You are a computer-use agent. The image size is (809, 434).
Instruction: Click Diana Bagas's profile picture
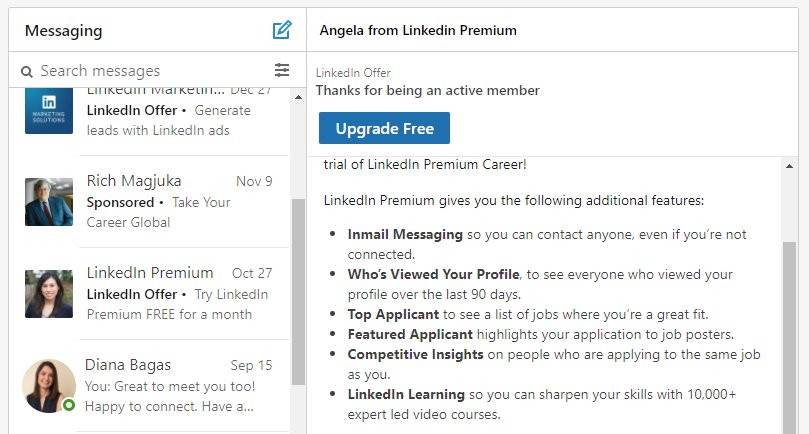[x=49, y=386]
